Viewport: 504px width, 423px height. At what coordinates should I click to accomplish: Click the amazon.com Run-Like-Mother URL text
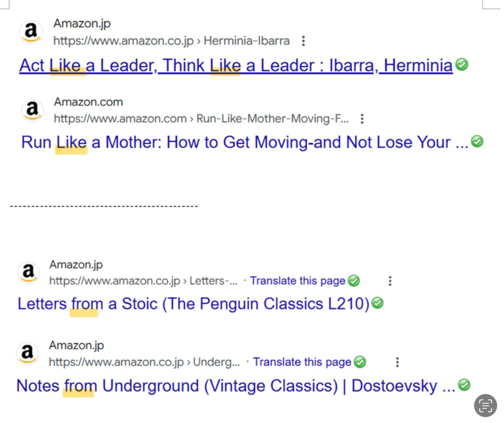[201, 118]
